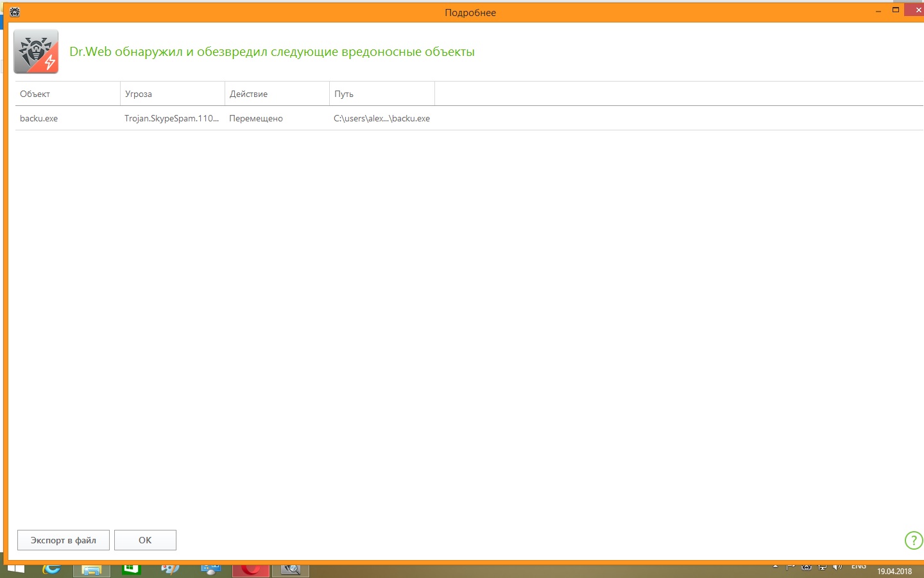This screenshot has height=578, width=924.
Task: Open the network computers taskbar icon
Action: pos(210,570)
